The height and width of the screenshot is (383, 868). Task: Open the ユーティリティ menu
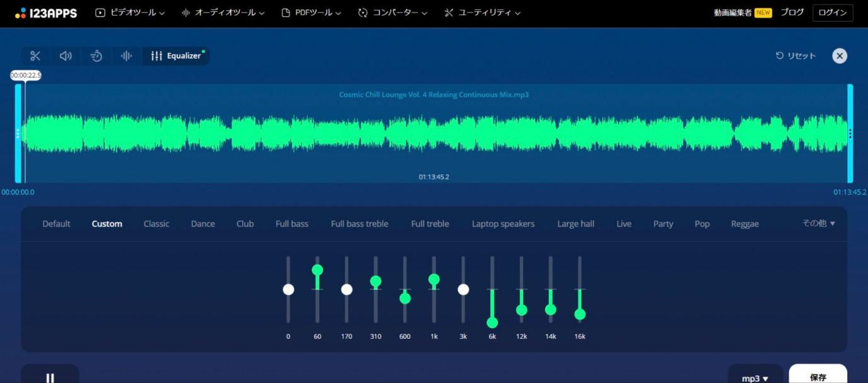tap(482, 13)
